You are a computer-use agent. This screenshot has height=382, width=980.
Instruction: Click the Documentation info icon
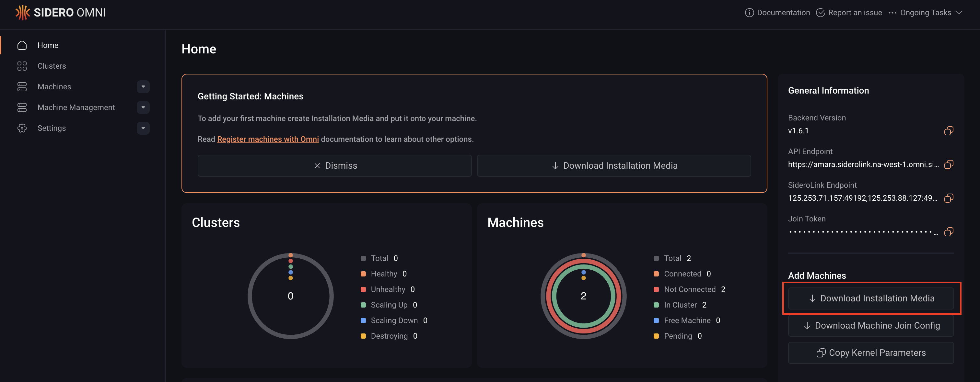(750, 13)
